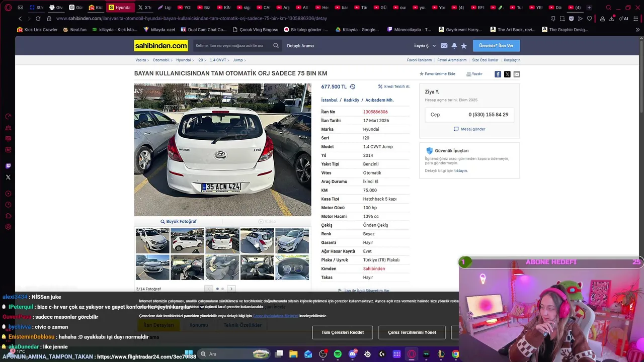Click the search tabs magnifier in tab bar
This screenshot has height=362, width=644.
point(608,8)
